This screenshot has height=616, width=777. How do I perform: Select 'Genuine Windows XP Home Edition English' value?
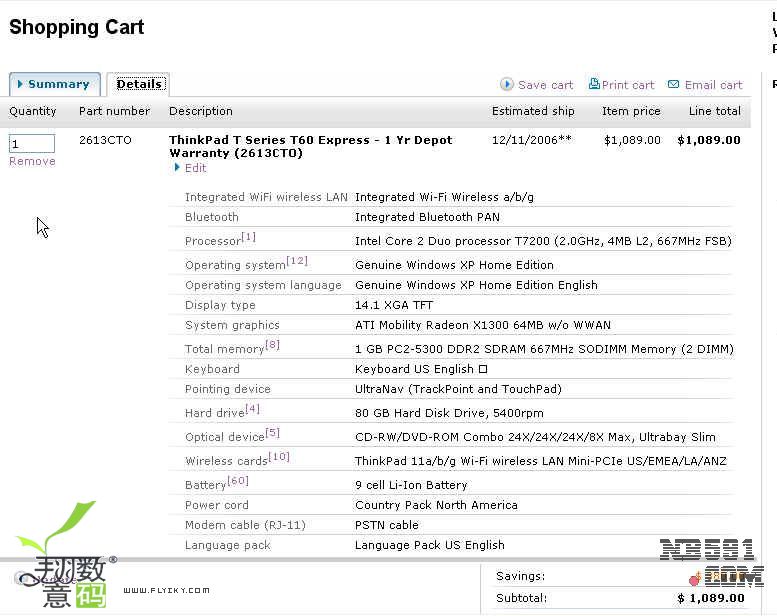[476, 285]
